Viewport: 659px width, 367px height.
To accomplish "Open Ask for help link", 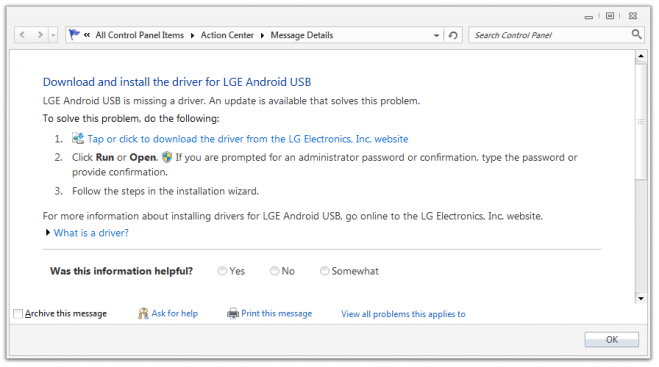I will (174, 313).
